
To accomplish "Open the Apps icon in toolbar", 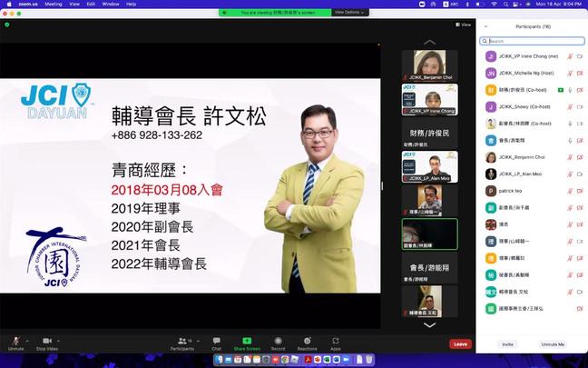I will click(x=335, y=341).
